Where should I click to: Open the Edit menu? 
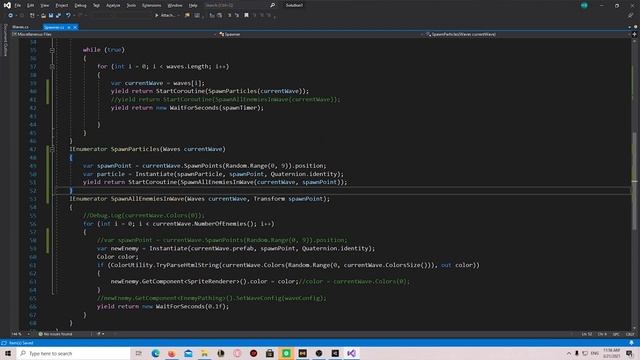tap(31, 5)
